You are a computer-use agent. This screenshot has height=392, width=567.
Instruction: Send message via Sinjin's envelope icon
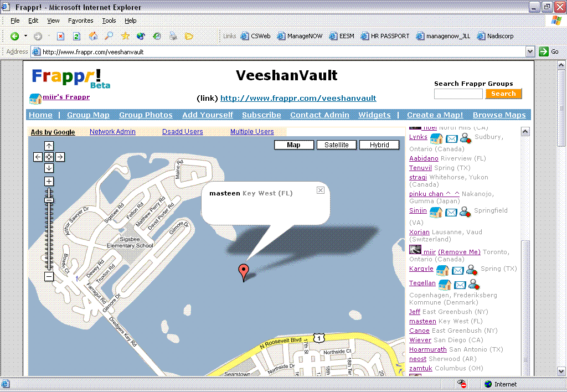(451, 212)
